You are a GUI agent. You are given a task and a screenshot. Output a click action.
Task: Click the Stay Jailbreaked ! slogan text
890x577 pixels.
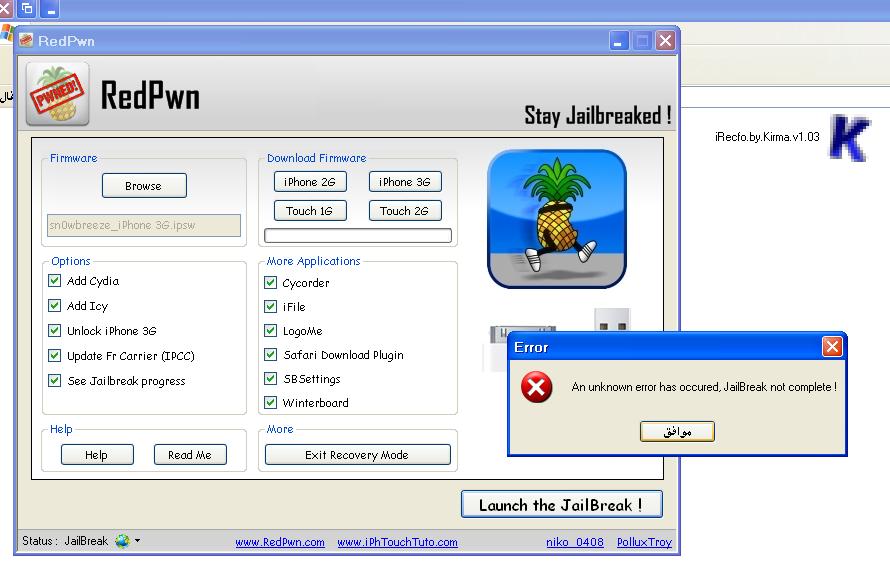tap(598, 115)
